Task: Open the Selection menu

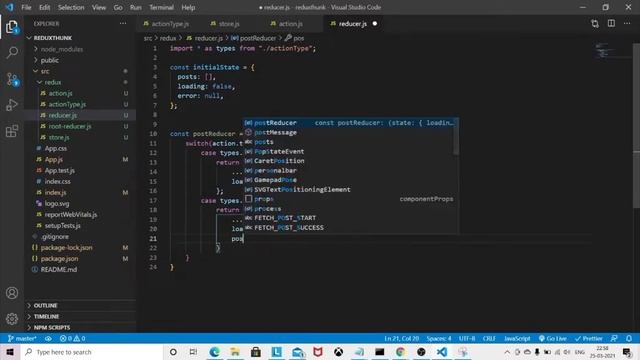Action: [x=71, y=7]
